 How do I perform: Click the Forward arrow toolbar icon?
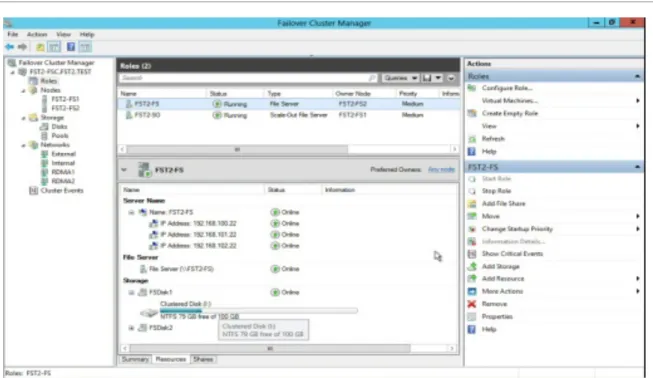point(22,47)
